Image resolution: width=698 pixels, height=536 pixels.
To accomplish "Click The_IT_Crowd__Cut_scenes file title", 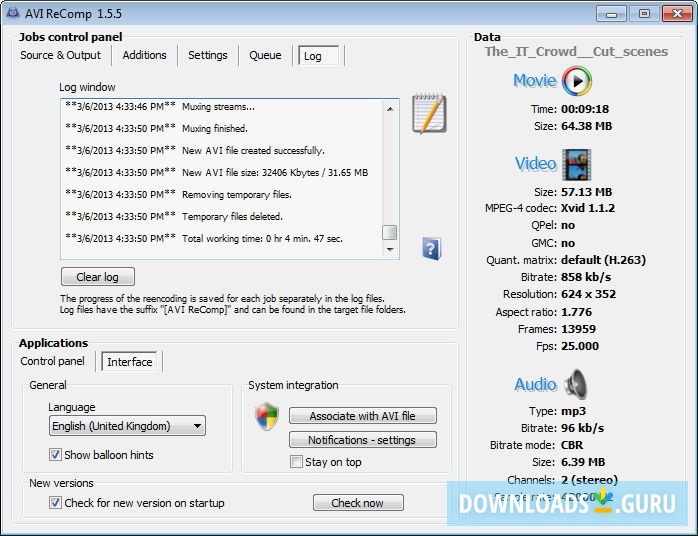I will (x=576, y=52).
